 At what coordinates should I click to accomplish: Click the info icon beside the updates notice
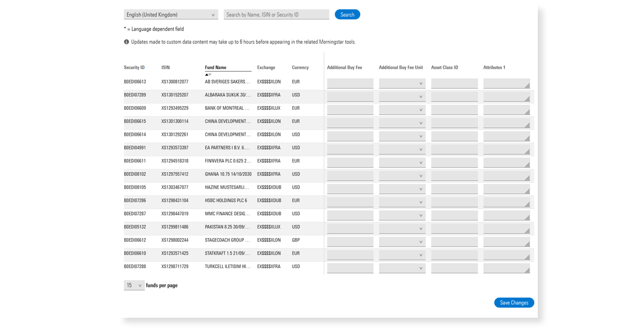[x=126, y=42]
